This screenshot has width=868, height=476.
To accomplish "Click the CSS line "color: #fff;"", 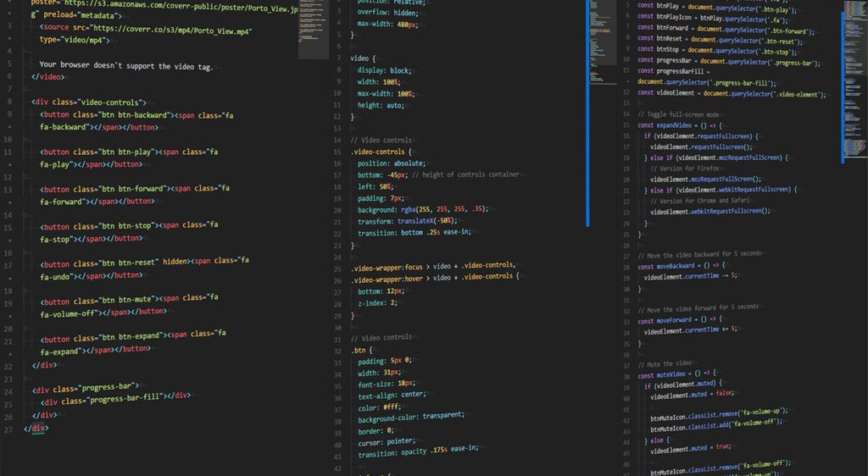I will coord(379,407).
